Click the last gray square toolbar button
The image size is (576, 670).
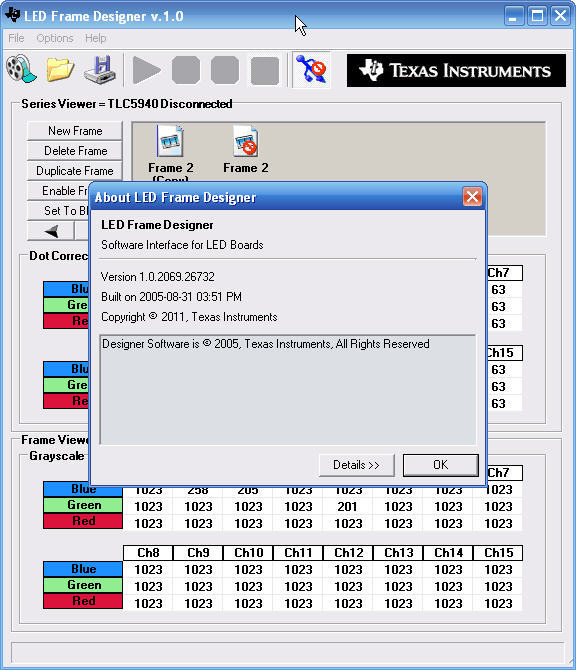click(264, 70)
